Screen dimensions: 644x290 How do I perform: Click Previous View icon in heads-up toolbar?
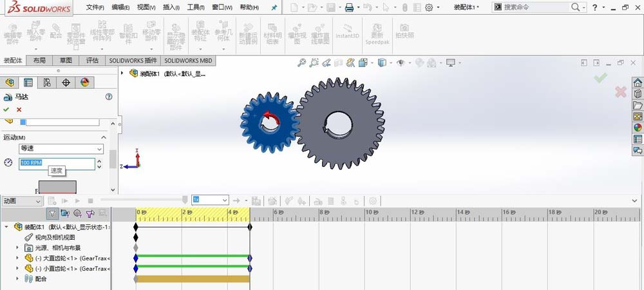pos(327,63)
